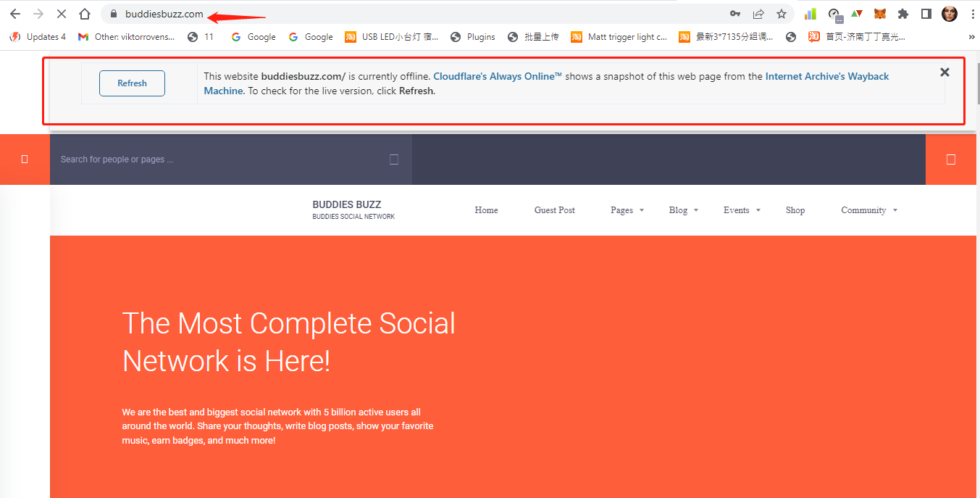The width and height of the screenshot is (980, 498).
Task: Open the Extensions puzzle piece menu
Action: (x=902, y=14)
